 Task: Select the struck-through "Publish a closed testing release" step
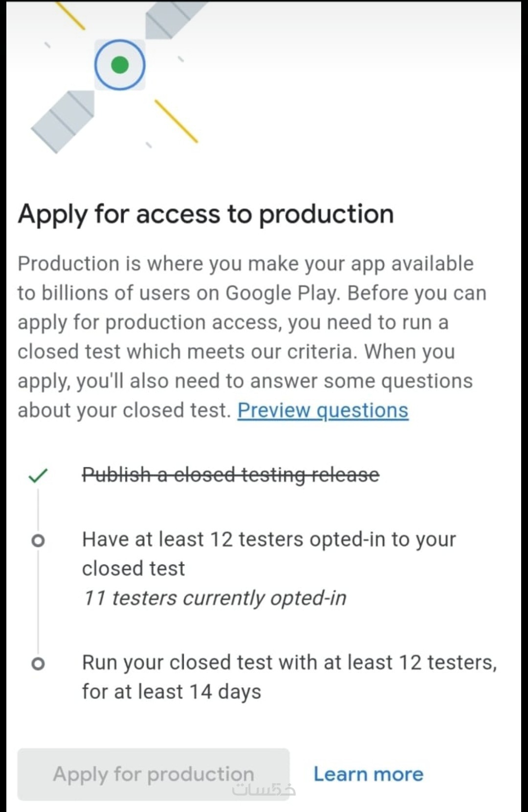pos(230,474)
